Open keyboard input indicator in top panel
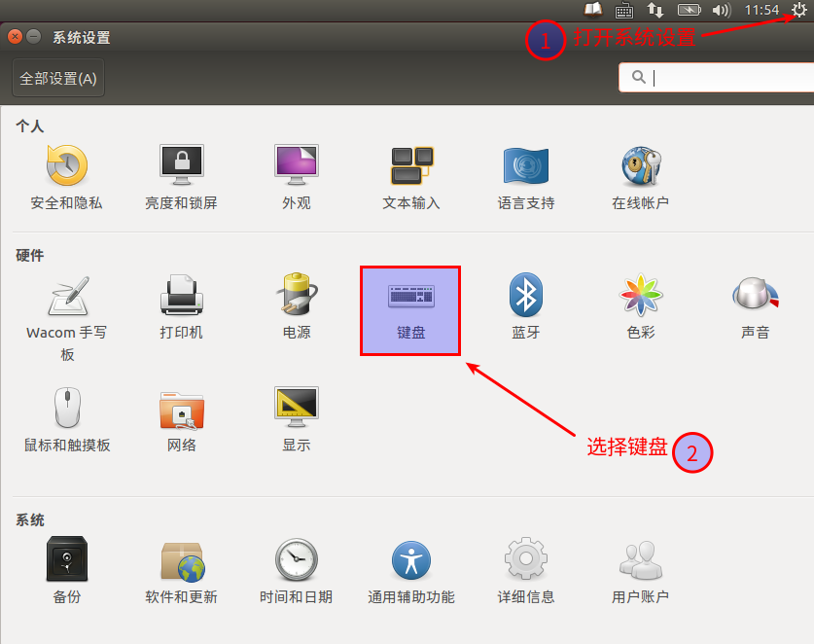This screenshot has width=814, height=644. point(624,11)
